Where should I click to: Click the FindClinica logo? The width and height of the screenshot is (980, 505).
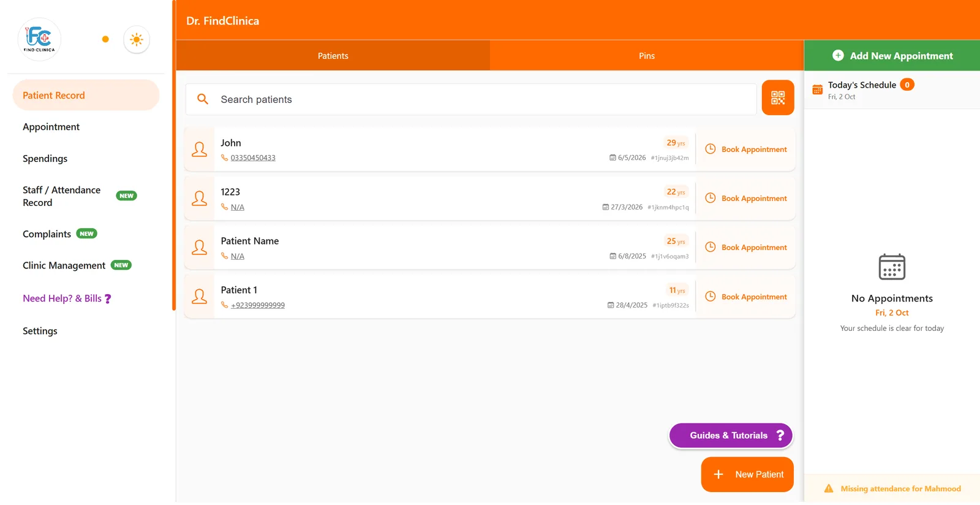click(x=40, y=39)
